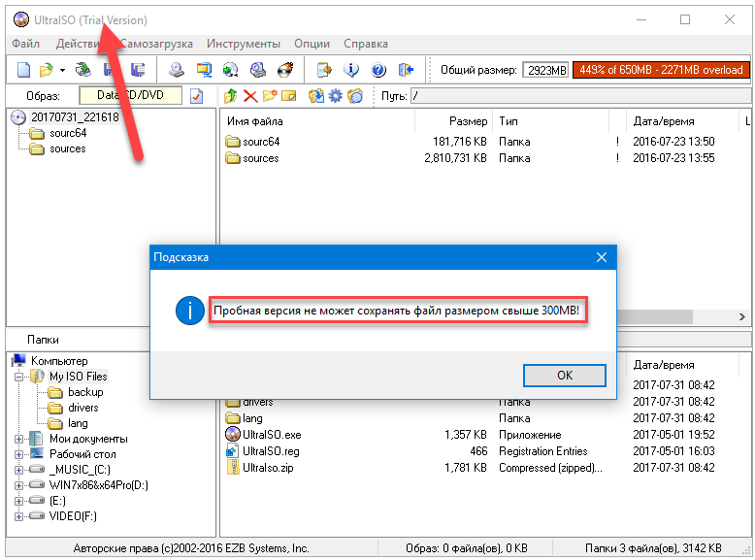The image size is (755, 560).
Task: Click the New folder icon with star
Action: point(270,96)
